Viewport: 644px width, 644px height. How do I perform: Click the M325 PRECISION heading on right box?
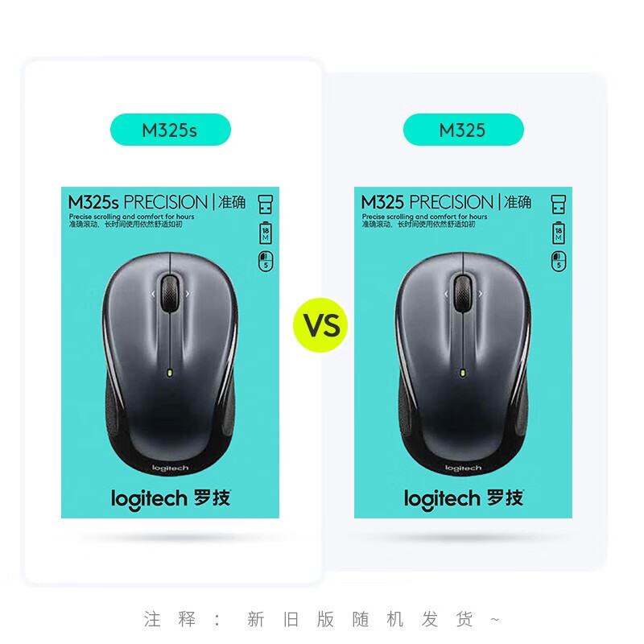pyautogui.click(x=427, y=202)
